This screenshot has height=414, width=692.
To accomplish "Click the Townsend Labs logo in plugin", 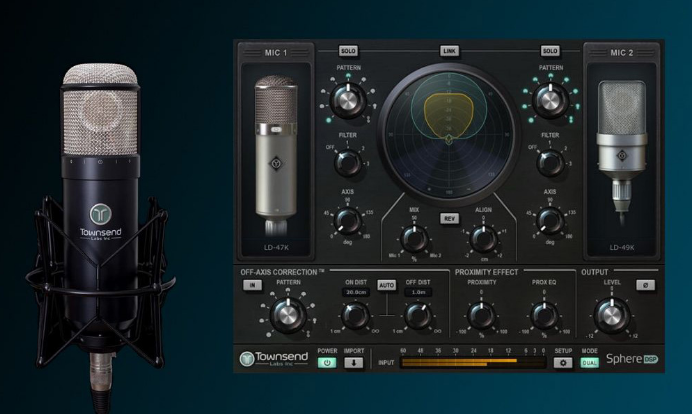I will [274, 359].
